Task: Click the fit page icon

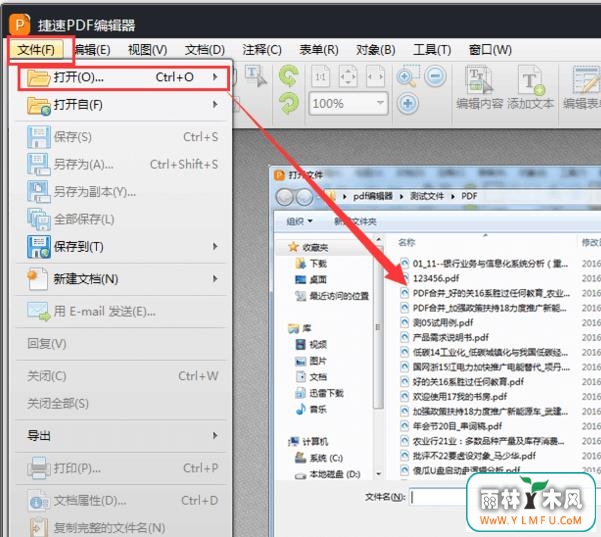Action: (x=348, y=77)
